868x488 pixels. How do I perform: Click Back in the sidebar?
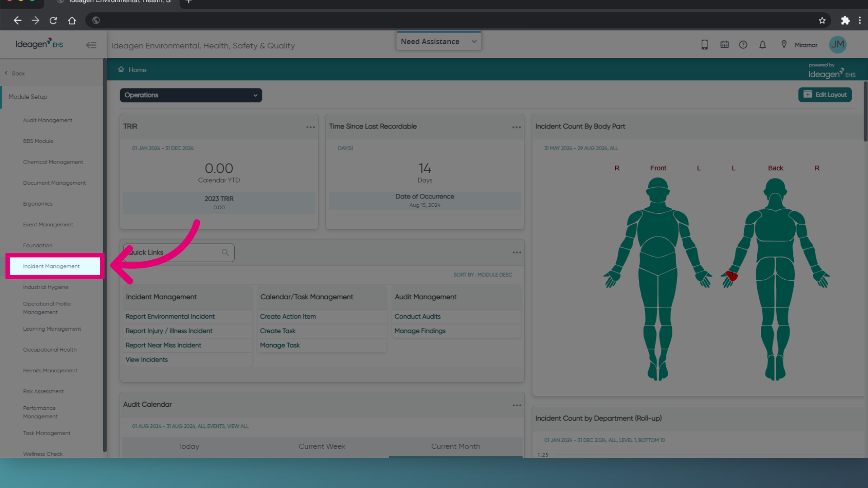tap(15, 73)
